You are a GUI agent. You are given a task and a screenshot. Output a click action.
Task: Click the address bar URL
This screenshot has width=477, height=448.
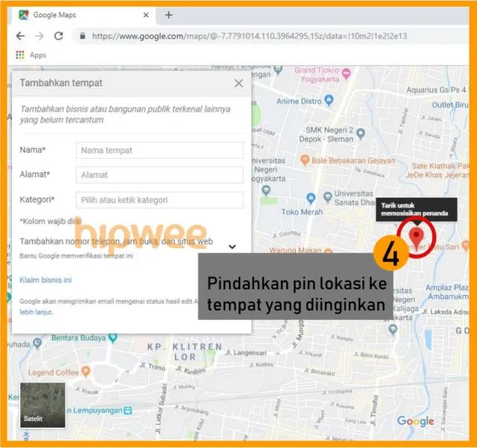coord(250,37)
